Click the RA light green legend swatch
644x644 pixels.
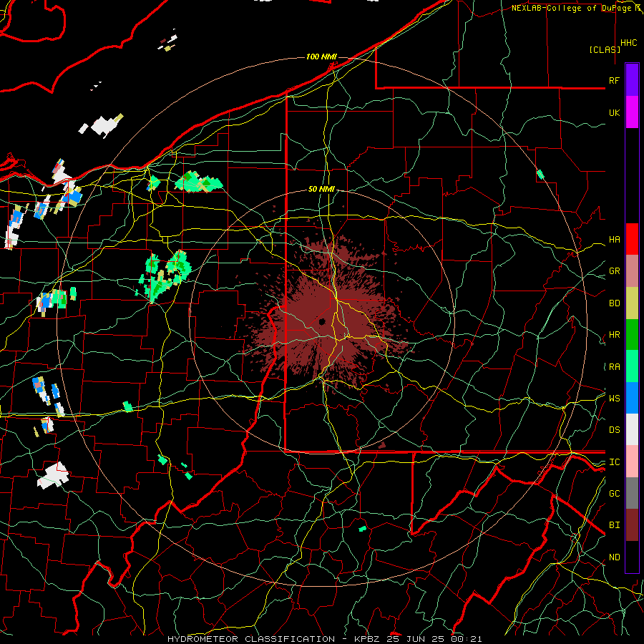pyautogui.click(x=632, y=366)
